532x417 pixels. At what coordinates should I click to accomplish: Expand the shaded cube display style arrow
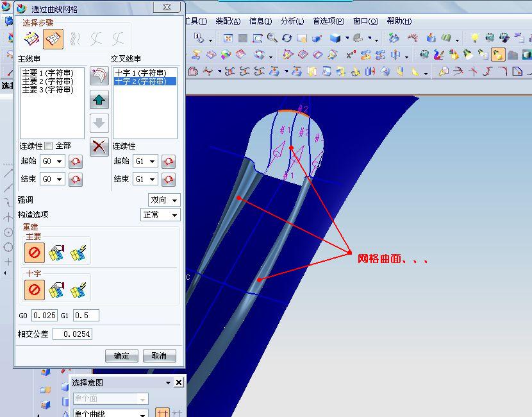347,38
